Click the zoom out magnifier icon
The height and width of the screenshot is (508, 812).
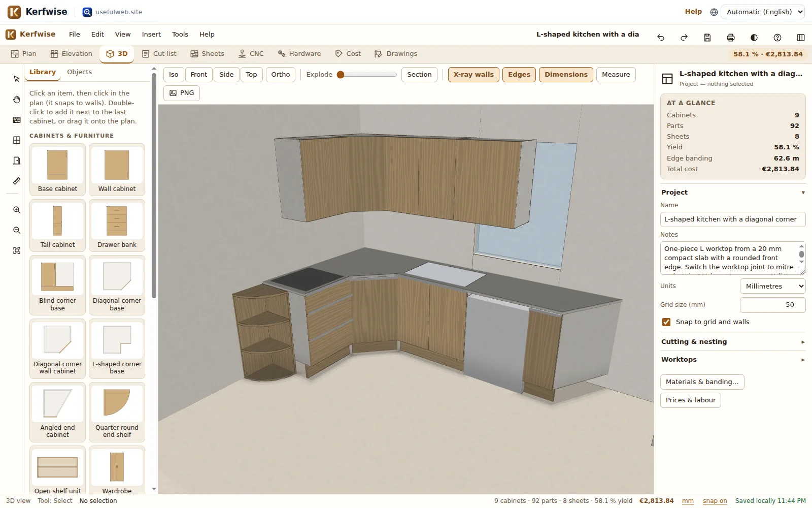point(17,230)
